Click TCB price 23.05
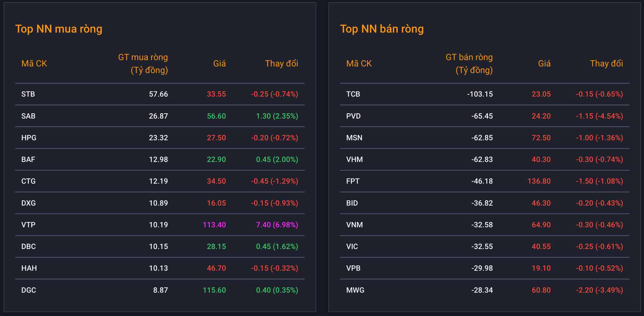Image resolution: width=644 pixels, height=316 pixels. (541, 94)
